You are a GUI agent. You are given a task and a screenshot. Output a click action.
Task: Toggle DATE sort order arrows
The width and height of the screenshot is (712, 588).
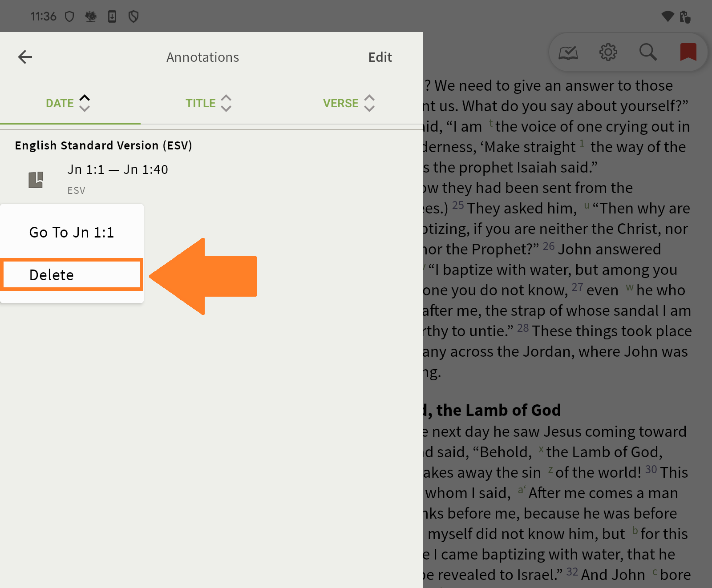(x=85, y=103)
